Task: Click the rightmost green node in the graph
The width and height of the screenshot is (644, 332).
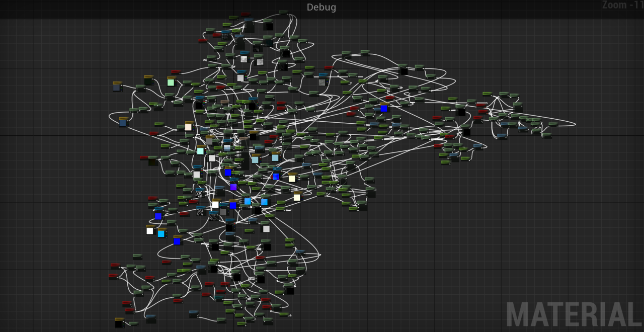Action: tap(553, 124)
